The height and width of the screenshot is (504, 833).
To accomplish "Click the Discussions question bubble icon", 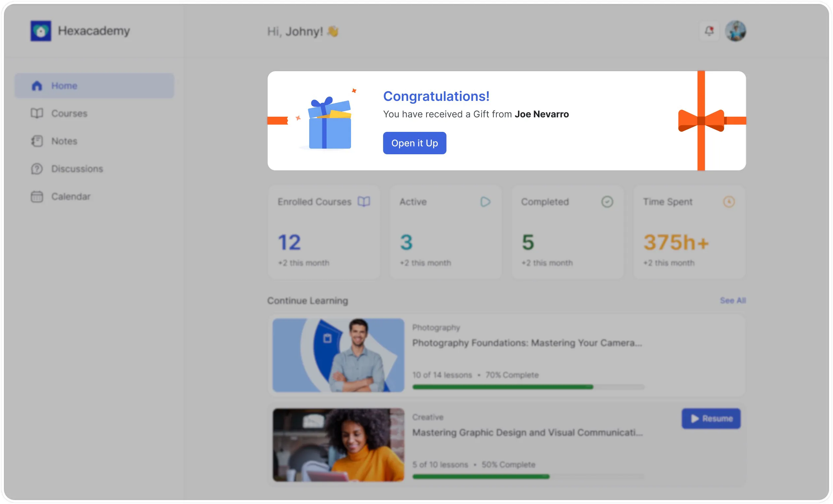I will click(37, 169).
